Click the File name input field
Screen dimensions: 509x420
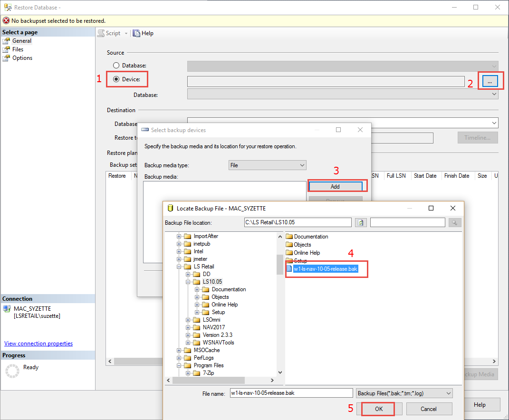pyautogui.click(x=291, y=393)
